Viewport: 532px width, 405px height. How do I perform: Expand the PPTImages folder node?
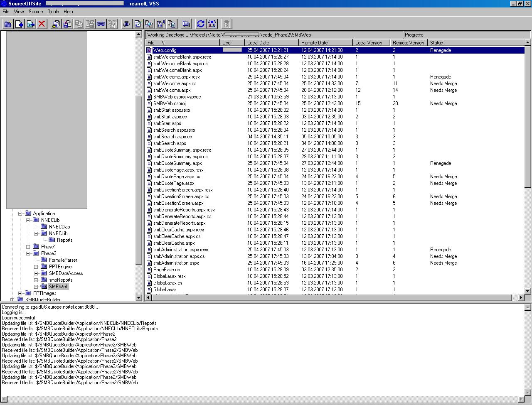[x=20, y=293]
